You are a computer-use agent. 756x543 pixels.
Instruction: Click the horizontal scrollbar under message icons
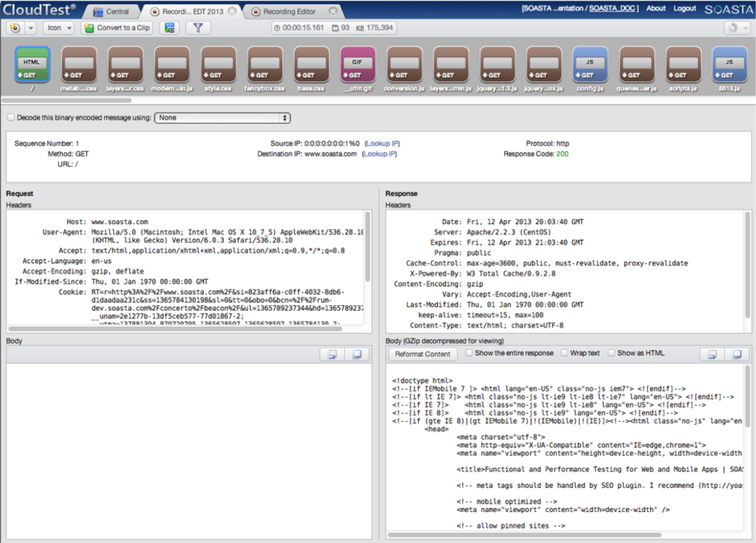click(66, 99)
